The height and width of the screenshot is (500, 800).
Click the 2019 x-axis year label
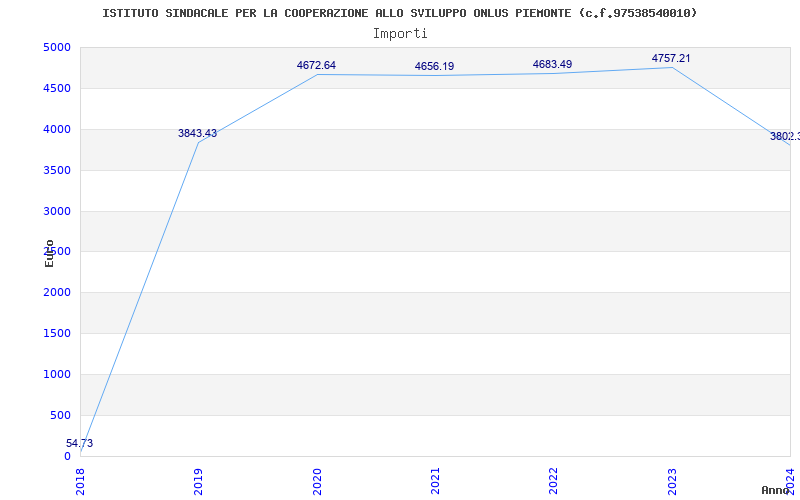tap(198, 482)
